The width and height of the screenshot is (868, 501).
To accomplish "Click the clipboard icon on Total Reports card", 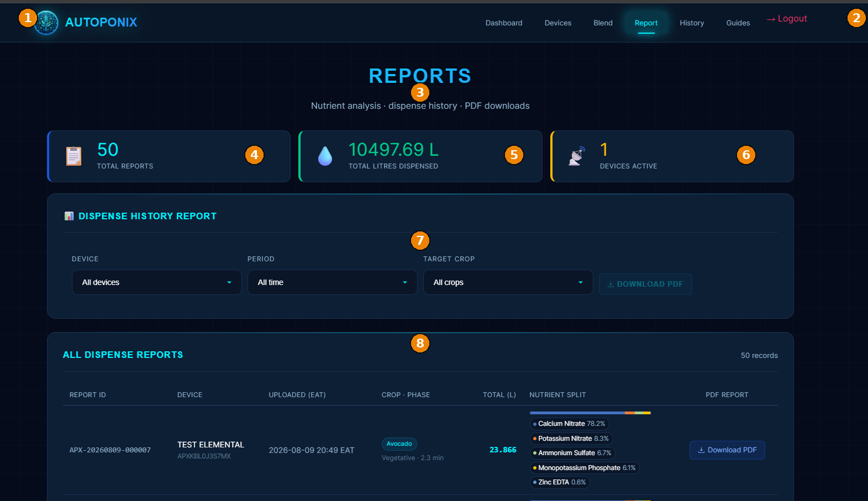I will pyautogui.click(x=73, y=156).
